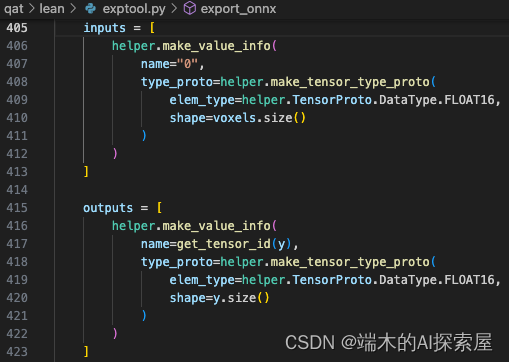The height and width of the screenshot is (362, 509).
Task: Click the Python file icon in breadcrumb
Action: 90,8
